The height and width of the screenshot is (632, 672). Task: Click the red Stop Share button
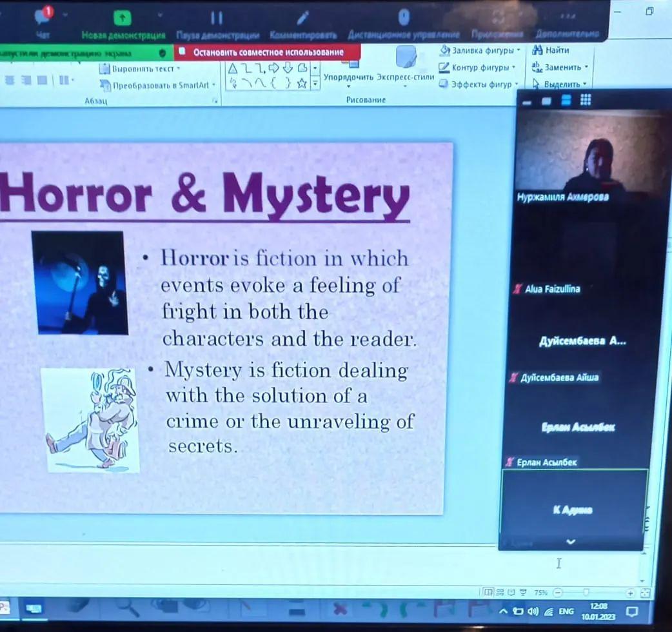pos(267,52)
